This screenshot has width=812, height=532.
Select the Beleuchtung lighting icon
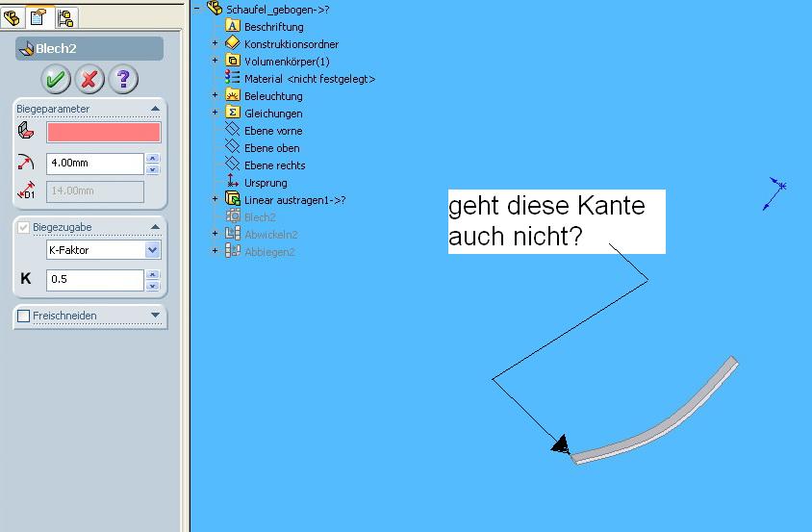click(233, 95)
